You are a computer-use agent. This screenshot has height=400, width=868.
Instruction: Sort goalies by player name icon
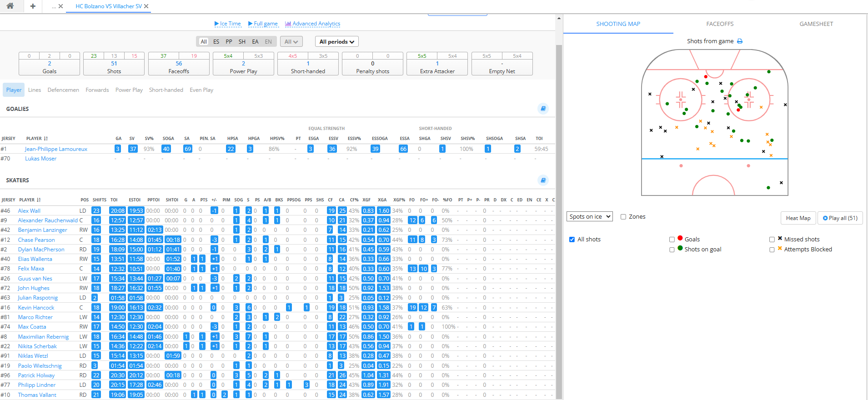tap(46, 139)
